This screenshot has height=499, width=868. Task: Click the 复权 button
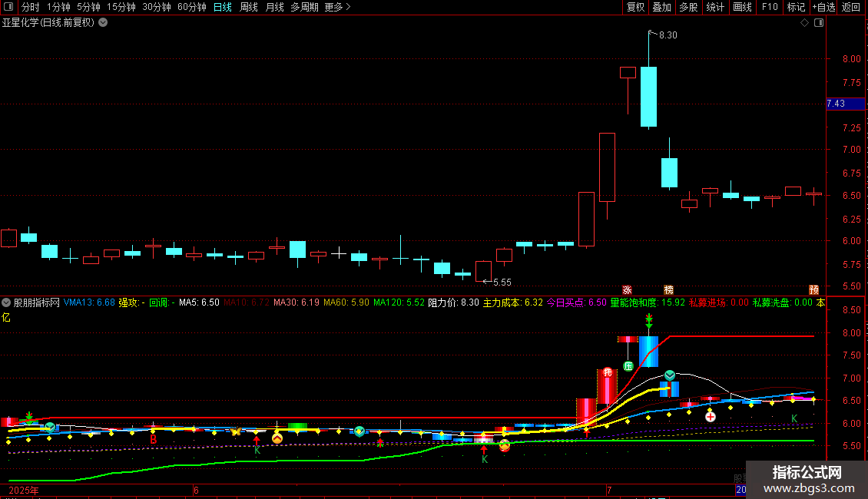tap(635, 7)
